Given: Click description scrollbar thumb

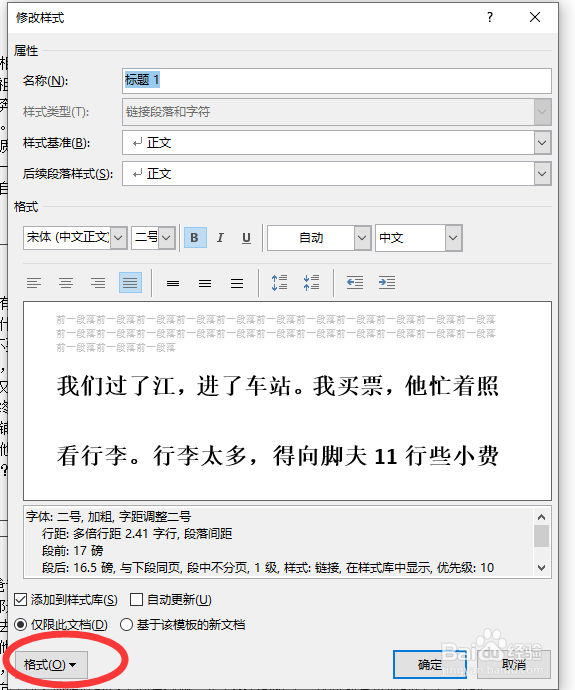Looking at the screenshot, I should tap(542, 536).
